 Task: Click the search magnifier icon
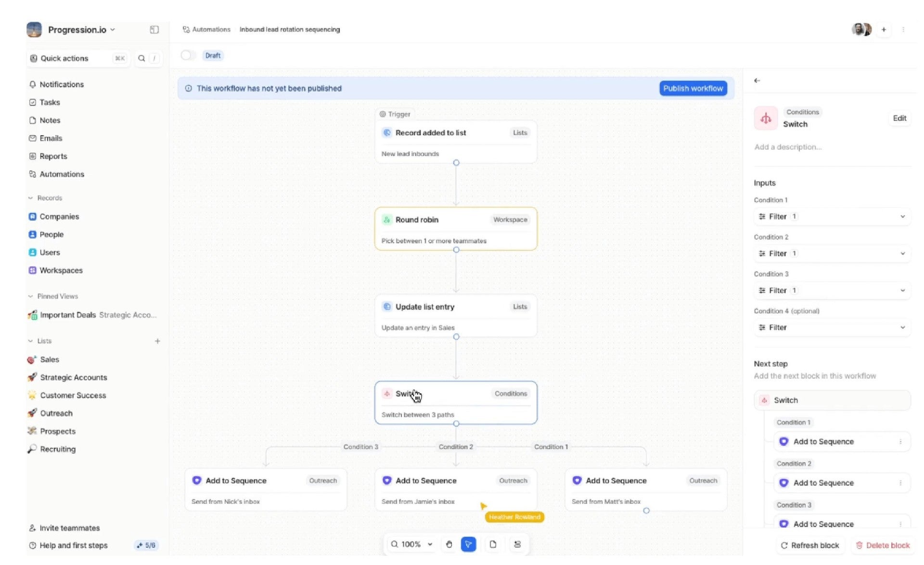tap(141, 58)
